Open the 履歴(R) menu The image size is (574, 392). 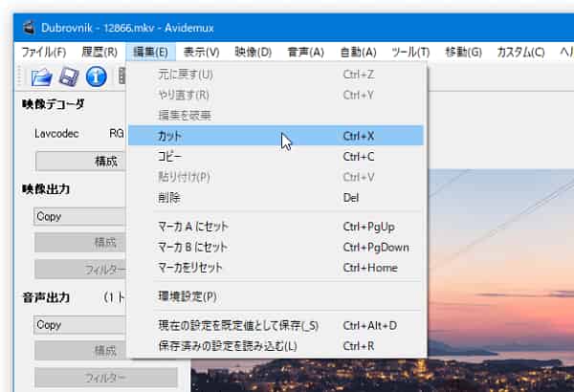pos(99,52)
